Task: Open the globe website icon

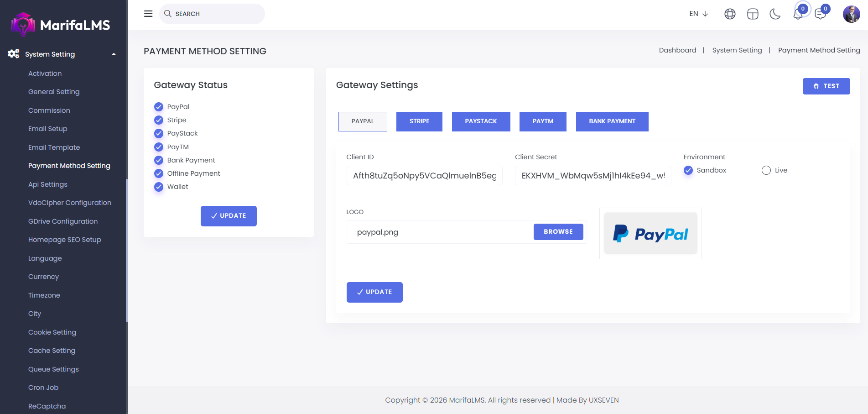Action: click(x=730, y=14)
